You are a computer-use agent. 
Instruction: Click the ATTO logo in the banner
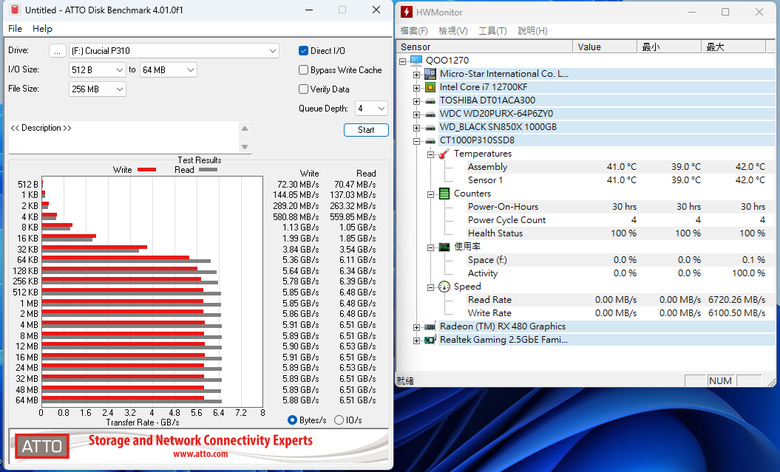(x=42, y=446)
